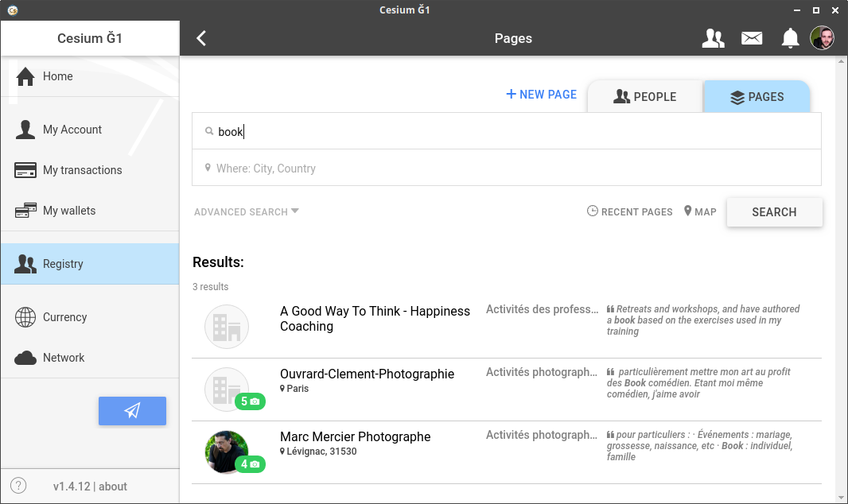Image resolution: width=848 pixels, height=504 pixels.
Task: Click the placeholder building icon for Happiness Coaching
Action: pyautogui.click(x=227, y=327)
